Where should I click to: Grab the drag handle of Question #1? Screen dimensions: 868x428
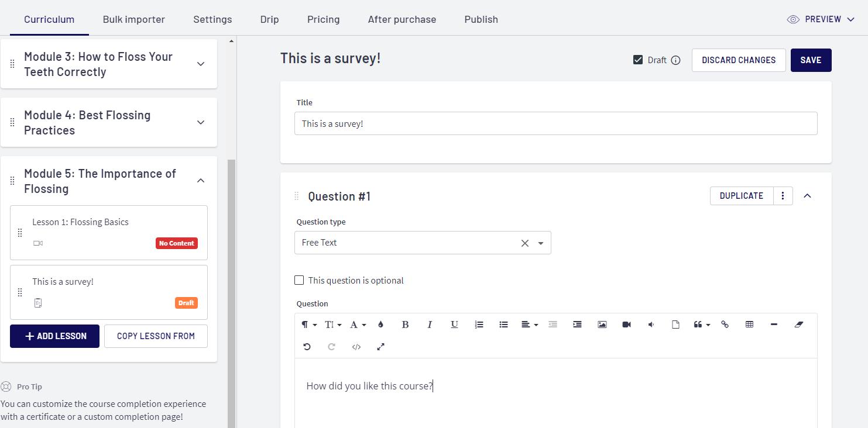coord(296,196)
